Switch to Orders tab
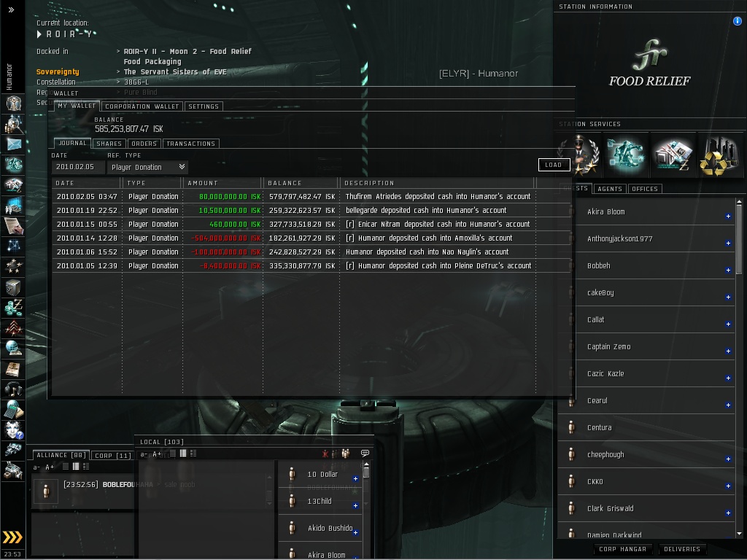The height and width of the screenshot is (560, 747). 144,144
